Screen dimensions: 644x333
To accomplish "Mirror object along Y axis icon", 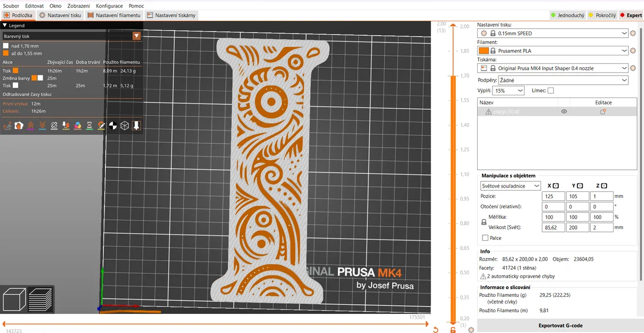I will (579, 185).
